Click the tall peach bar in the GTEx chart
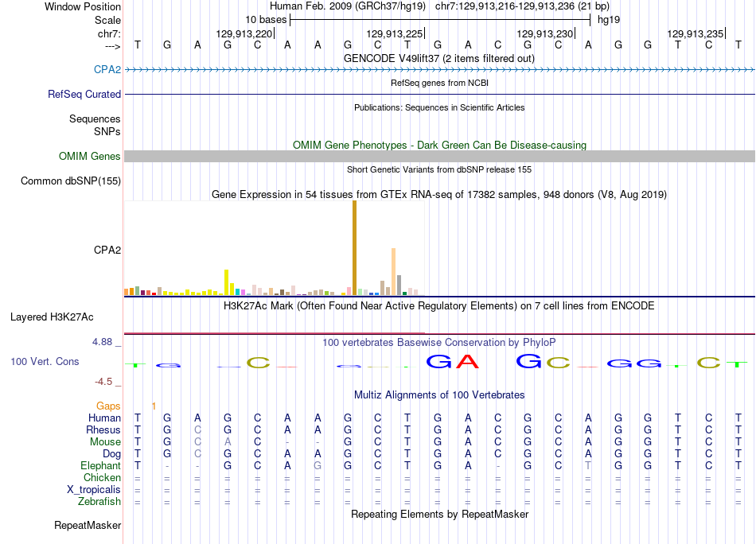This screenshot has width=756, height=544. pos(393,271)
